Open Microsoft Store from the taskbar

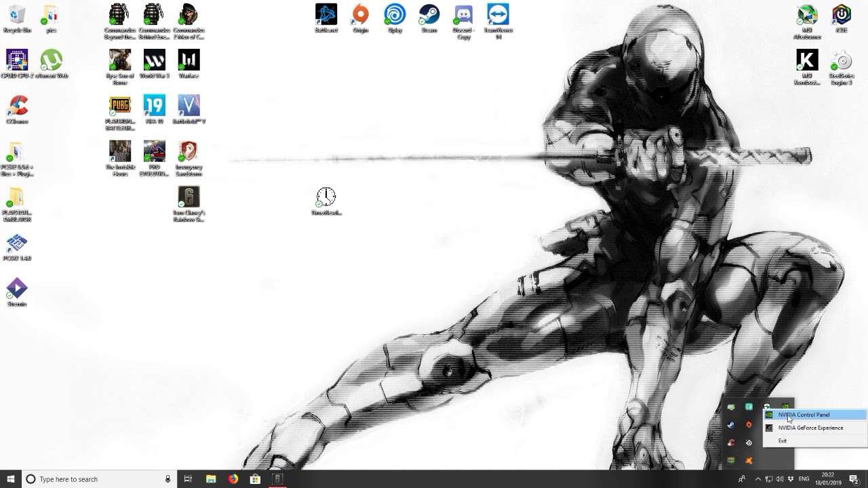tap(255, 479)
